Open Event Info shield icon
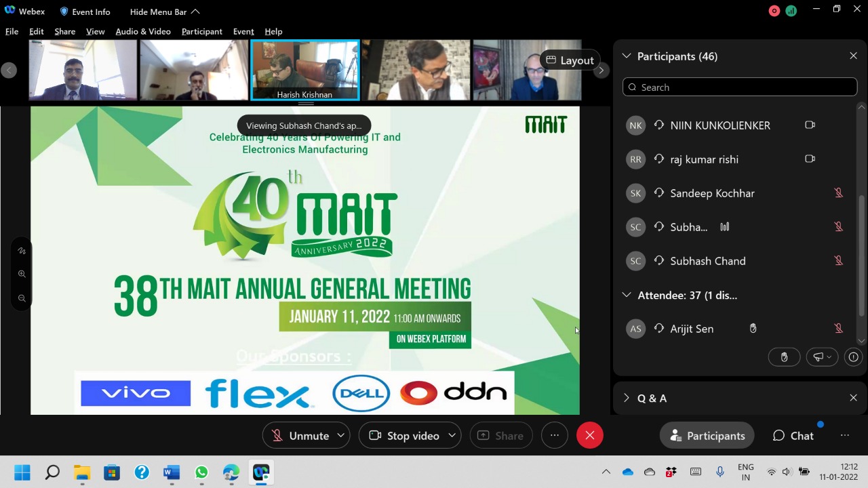Viewport: 868px width, 488px height. [x=64, y=12]
